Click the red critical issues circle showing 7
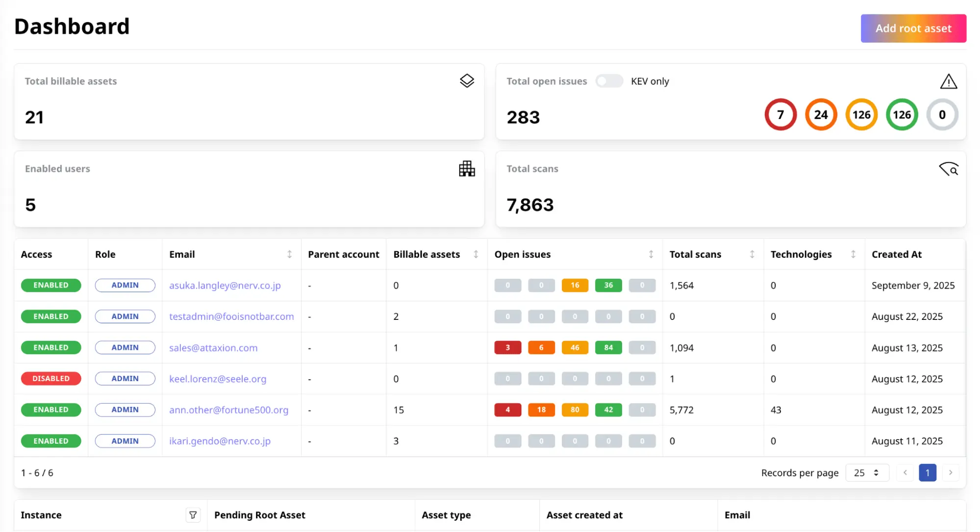This screenshot has height=532, width=980. (780, 115)
